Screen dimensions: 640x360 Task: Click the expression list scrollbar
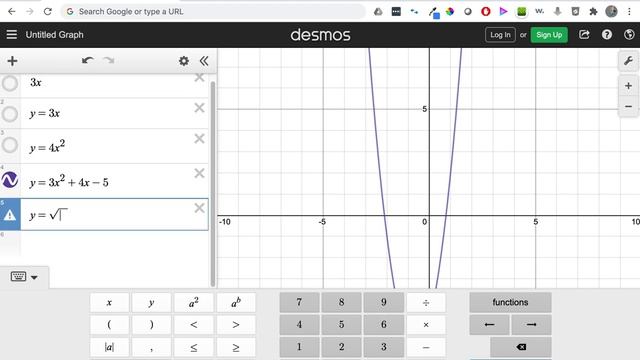pyautogui.click(x=213, y=184)
